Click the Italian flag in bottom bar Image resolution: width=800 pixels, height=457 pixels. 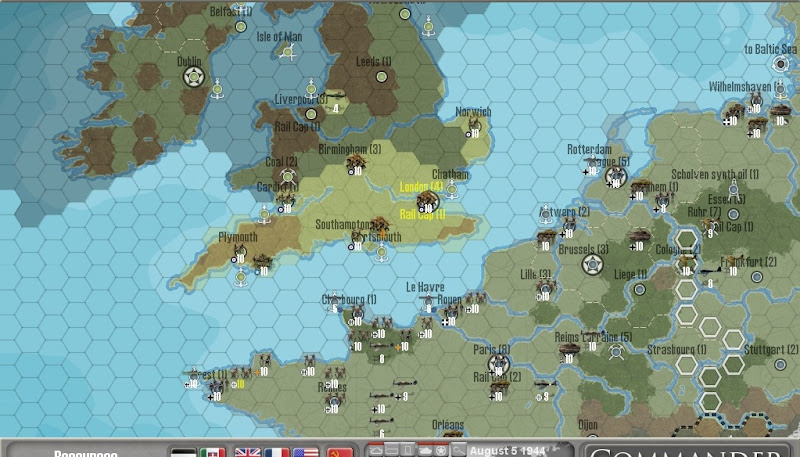click(x=213, y=452)
